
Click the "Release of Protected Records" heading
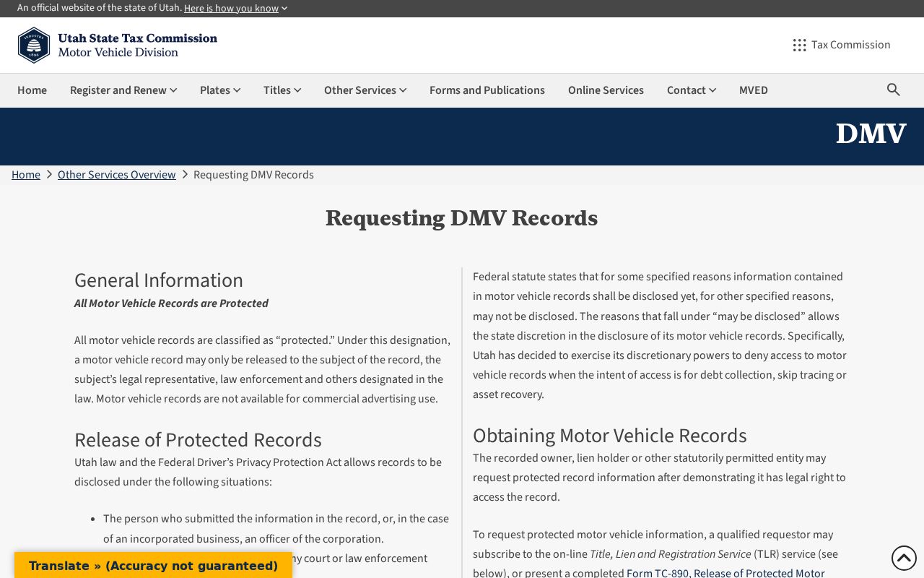click(198, 440)
